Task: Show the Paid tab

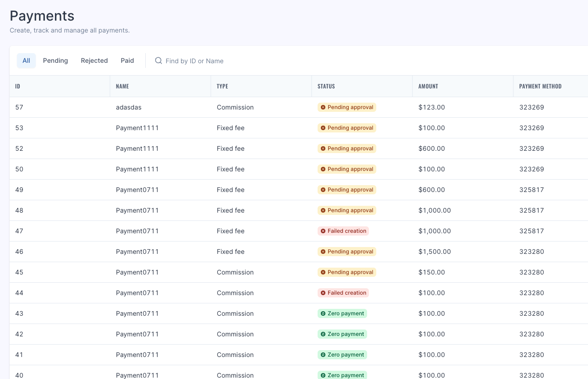Action: coord(127,60)
